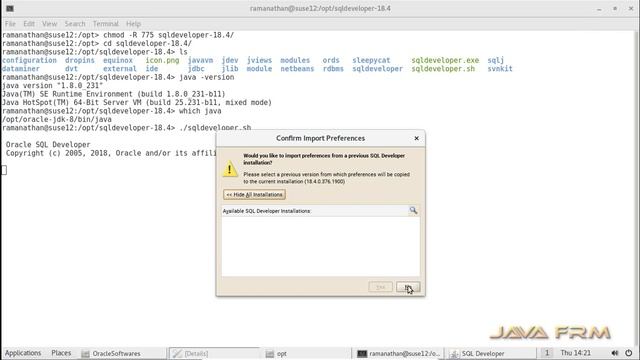Click the Hide All Installations button

(254, 195)
